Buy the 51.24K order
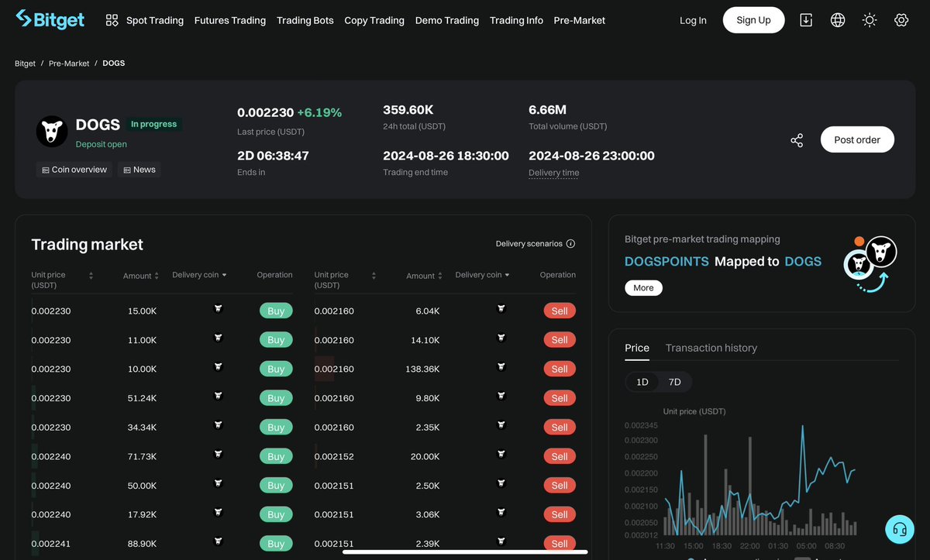Screen dimensions: 930x560 276,398
